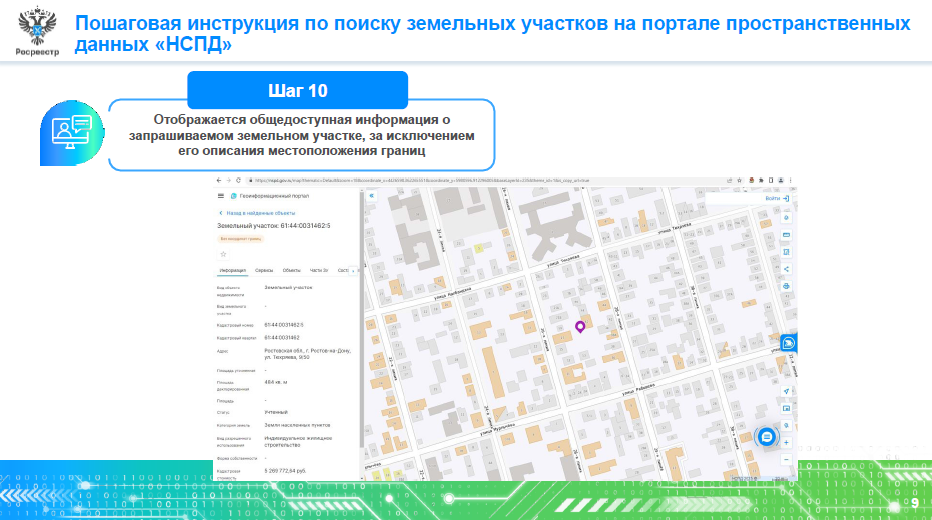Bookmark the page via browser star
The height and width of the screenshot is (520, 932).
739,180
